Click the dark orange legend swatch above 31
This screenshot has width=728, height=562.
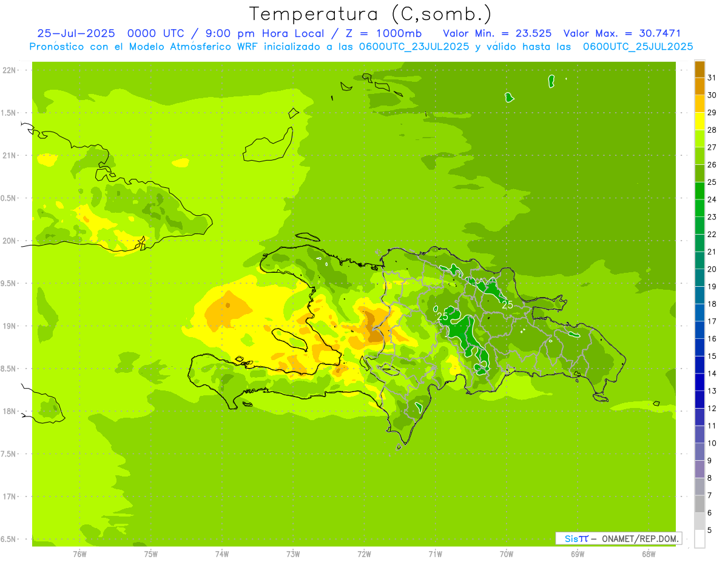point(699,70)
